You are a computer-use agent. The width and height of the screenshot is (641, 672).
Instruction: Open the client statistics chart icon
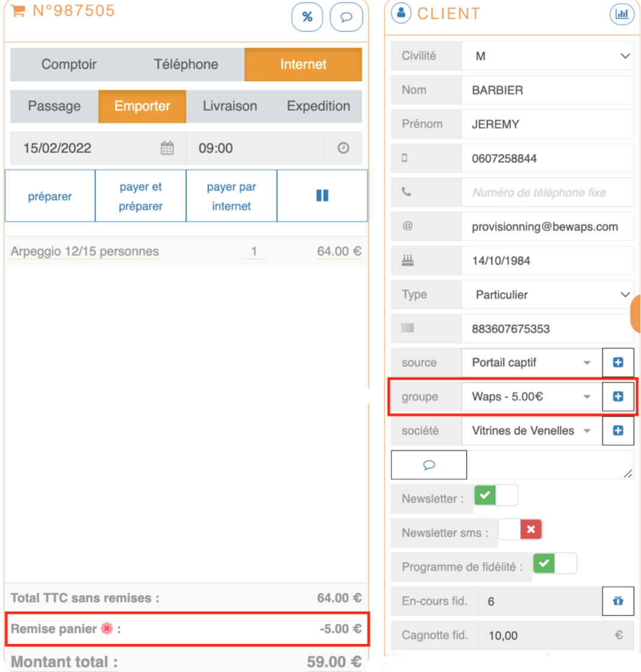(x=621, y=14)
